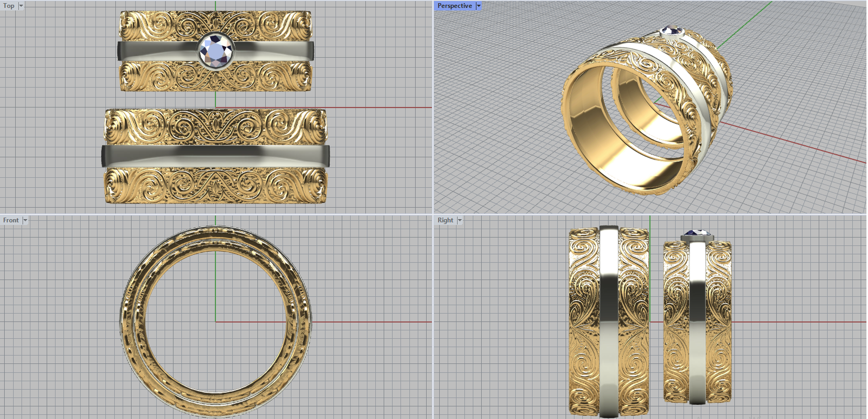Click the Top viewport title label
The image size is (868, 419).
(9, 5)
